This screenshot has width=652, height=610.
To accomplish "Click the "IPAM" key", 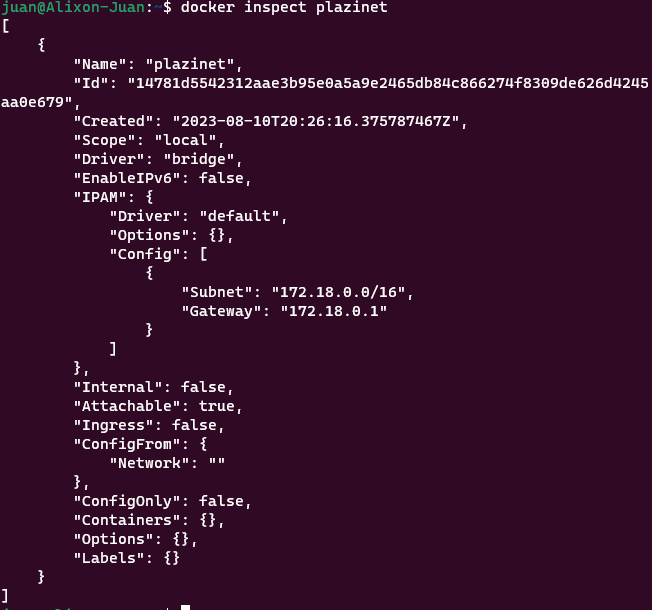I will [100, 197].
